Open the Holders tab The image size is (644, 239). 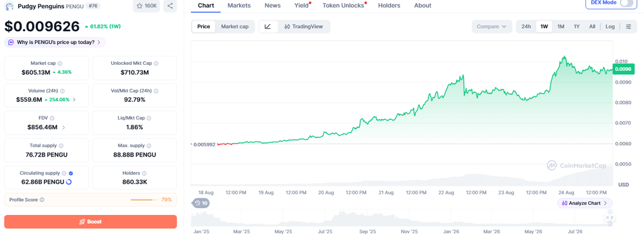389,6
